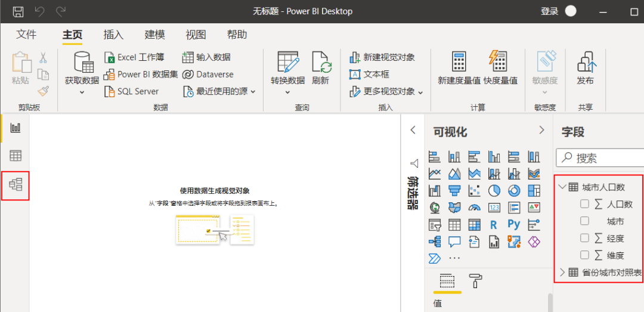This screenshot has width=644, height=312.
Task: Open the 获取数据 dropdown arrow
Action: click(82, 92)
